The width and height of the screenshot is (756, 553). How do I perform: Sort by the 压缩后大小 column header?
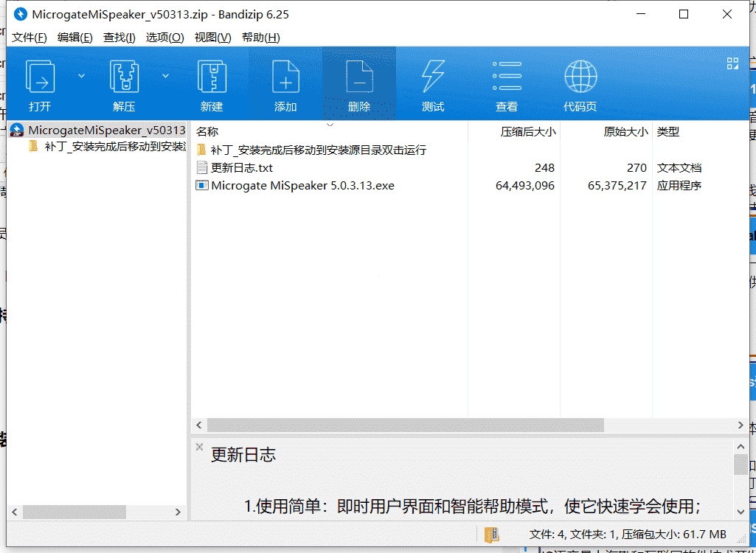[x=528, y=132]
